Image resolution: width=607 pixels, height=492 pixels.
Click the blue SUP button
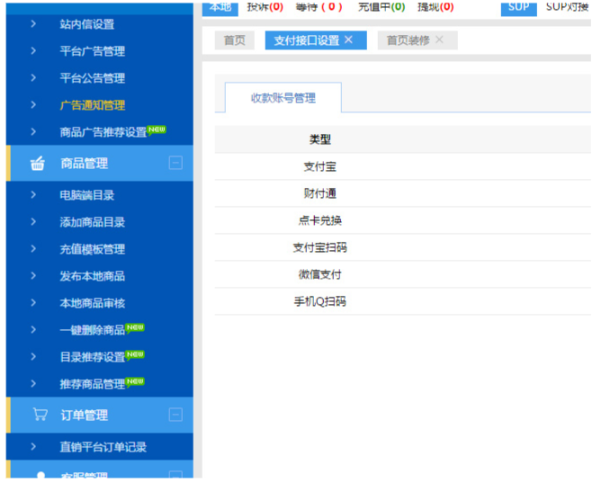point(518,7)
